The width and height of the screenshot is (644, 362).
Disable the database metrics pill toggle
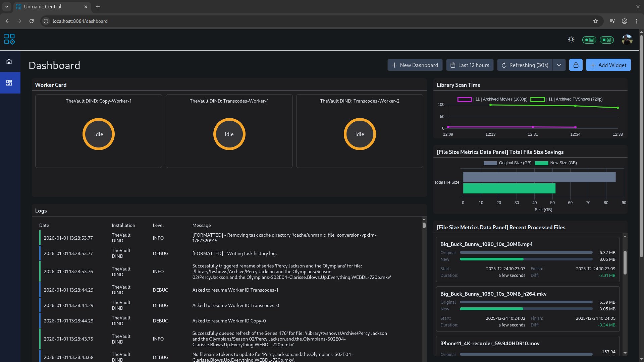pos(607,40)
